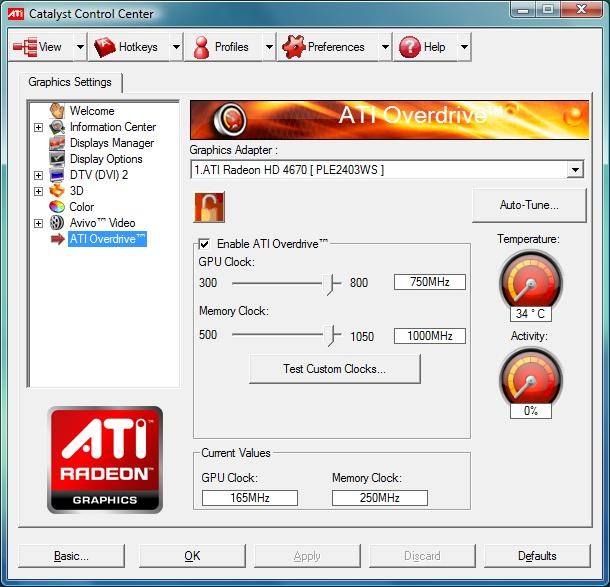This screenshot has width=610, height=587.
Task: Open the Graphics Adapter combo box
Action: click(x=387, y=170)
